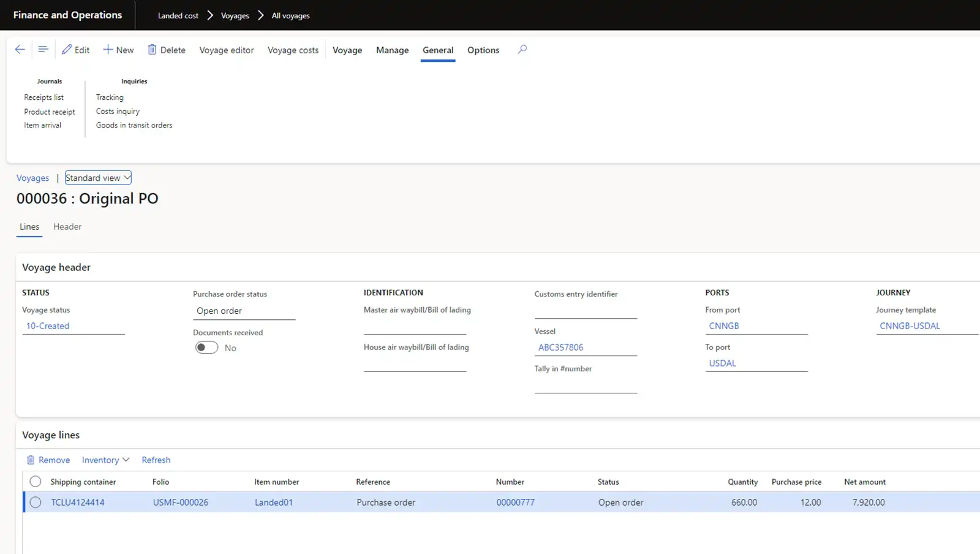Select all rows via header circle
The width and height of the screenshot is (980, 554).
(36, 482)
